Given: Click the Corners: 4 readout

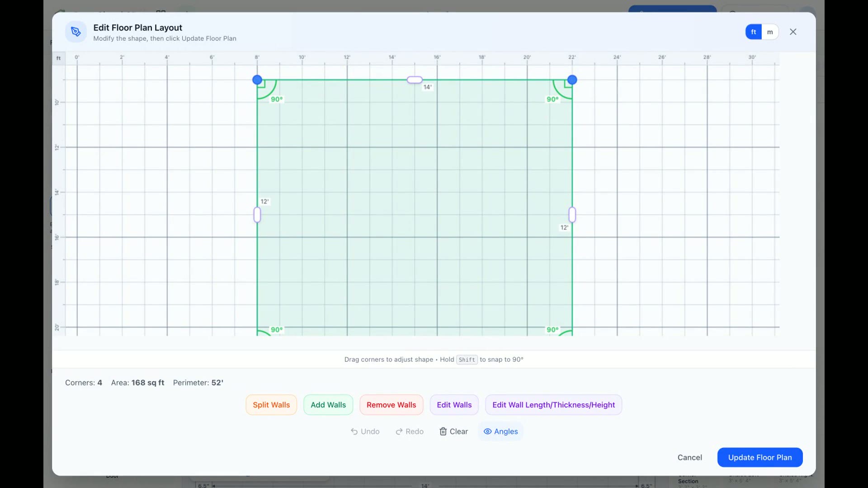Looking at the screenshot, I should 84,383.
